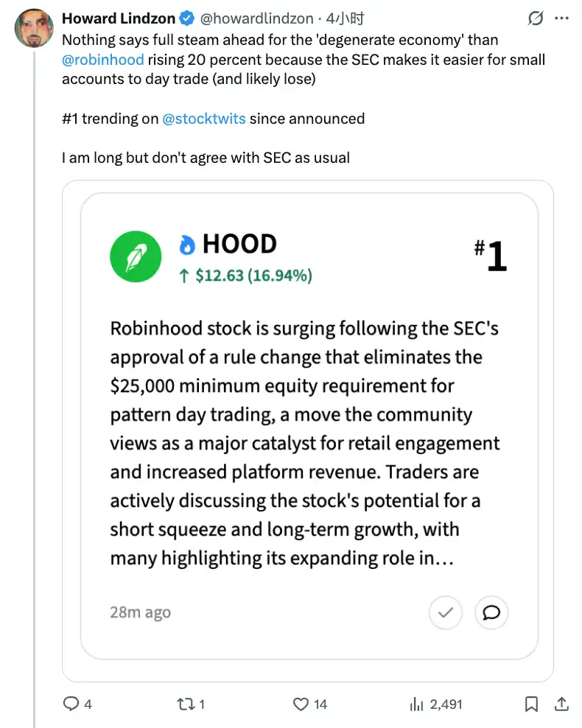Repost the tweet with retweet icon
The height and width of the screenshot is (728, 582).
pyautogui.click(x=186, y=704)
